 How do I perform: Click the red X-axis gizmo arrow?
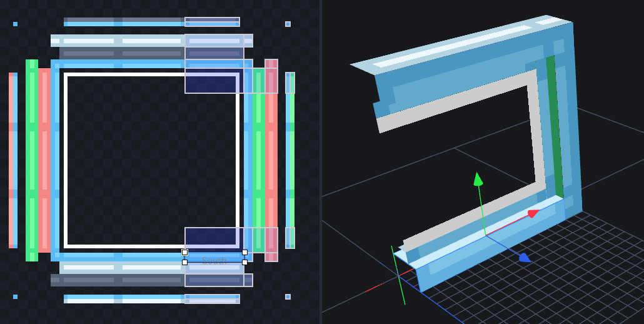532,213
